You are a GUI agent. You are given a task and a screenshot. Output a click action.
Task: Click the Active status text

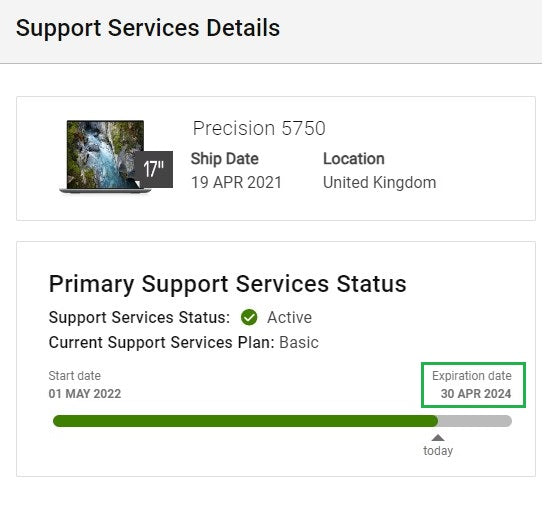[x=289, y=317]
